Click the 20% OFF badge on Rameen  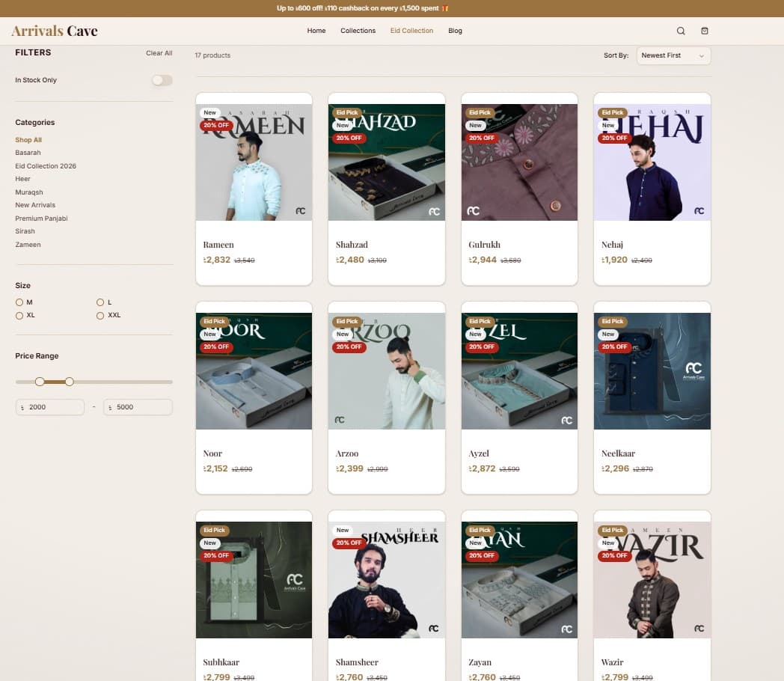tap(215, 125)
